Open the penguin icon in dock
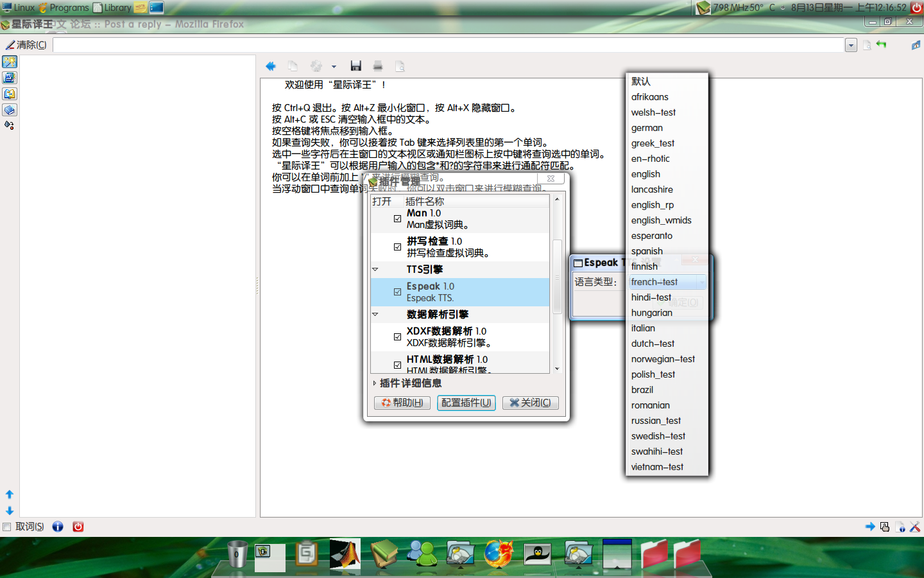924x578 pixels. [538, 554]
